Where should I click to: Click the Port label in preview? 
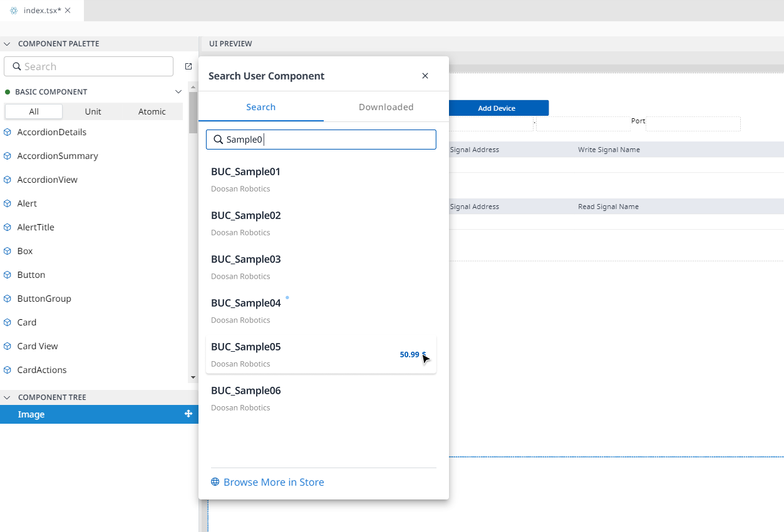638,121
